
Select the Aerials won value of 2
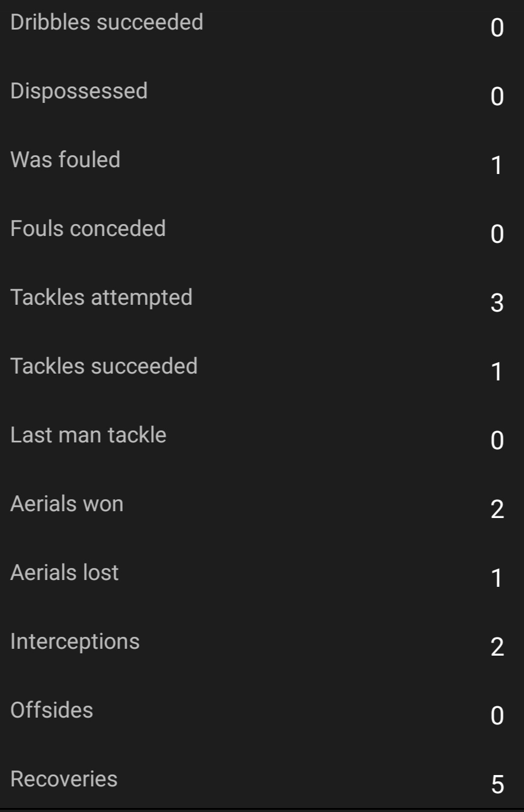click(x=497, y=509)
